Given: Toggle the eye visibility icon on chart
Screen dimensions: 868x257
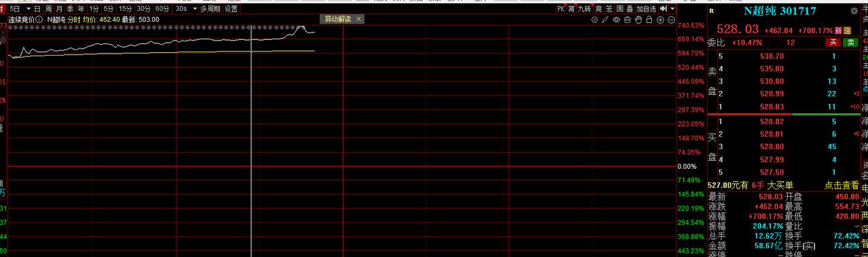Looking at the screenshot, I should pos(616,20).
